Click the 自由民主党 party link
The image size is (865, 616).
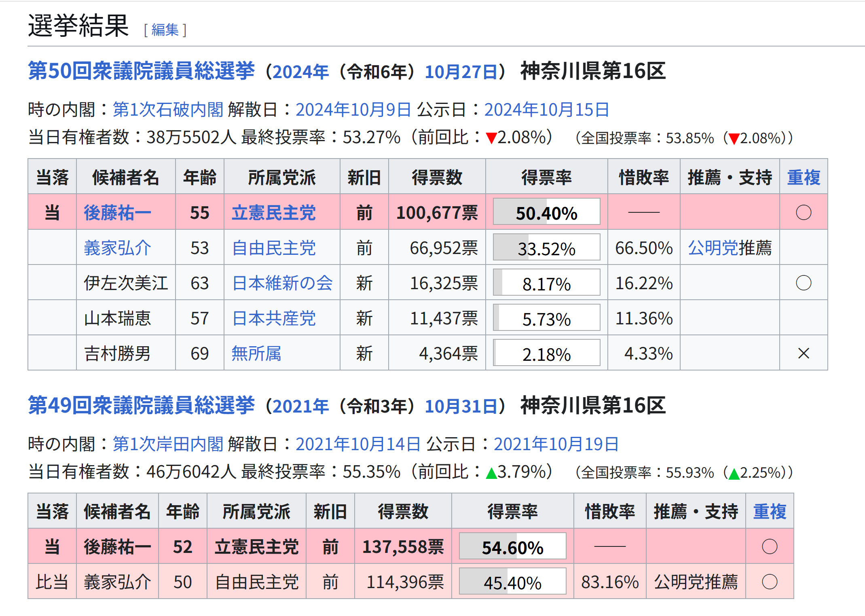274,248
